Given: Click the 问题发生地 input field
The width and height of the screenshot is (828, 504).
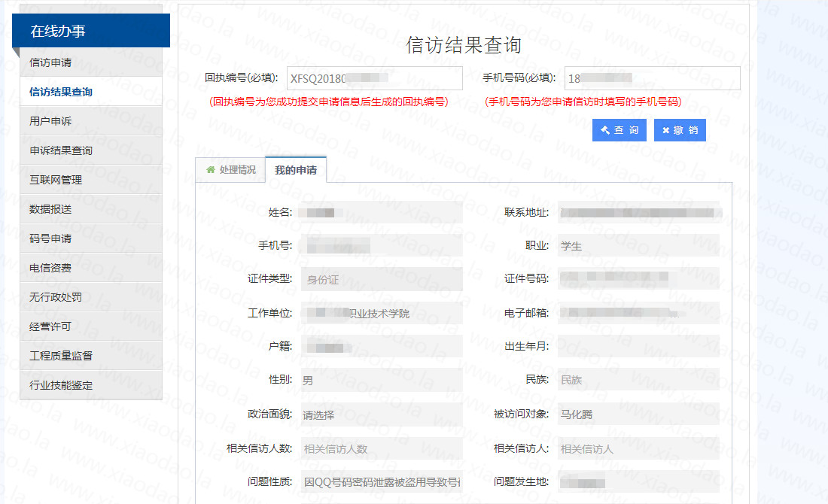Looking at the screenshot, I should 638,481.
